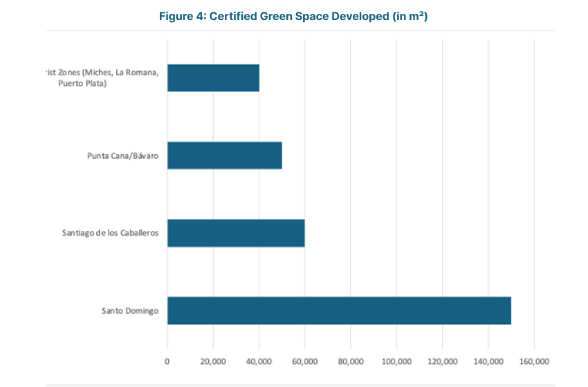This screenshot has width=588, height=387.
Task: Pick the 60,000 axis tick label
Action: point(305,361)
